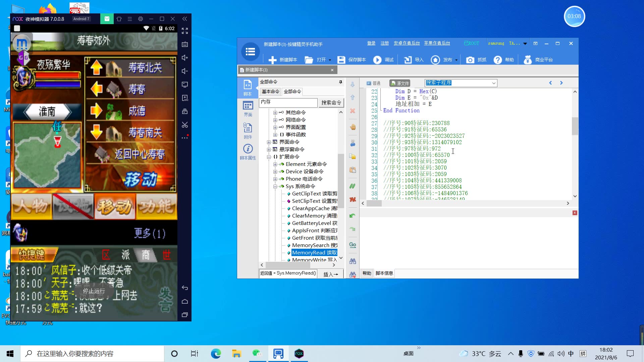Select the 搜索子程序 dropdown
644x362 pixels.
click(x=460, y=83)
